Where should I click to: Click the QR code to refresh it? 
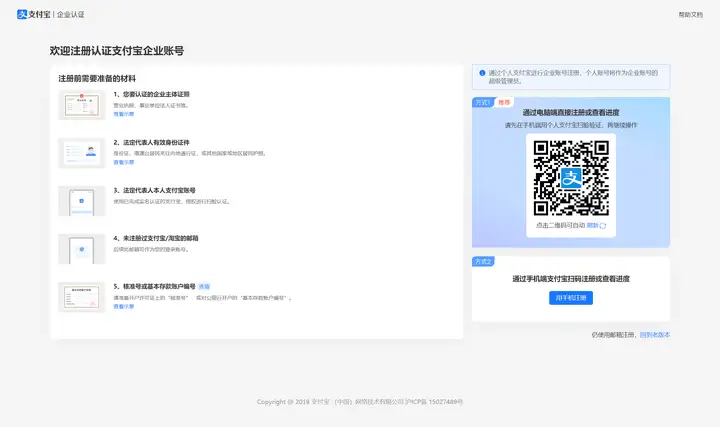(x=571, y=178)
